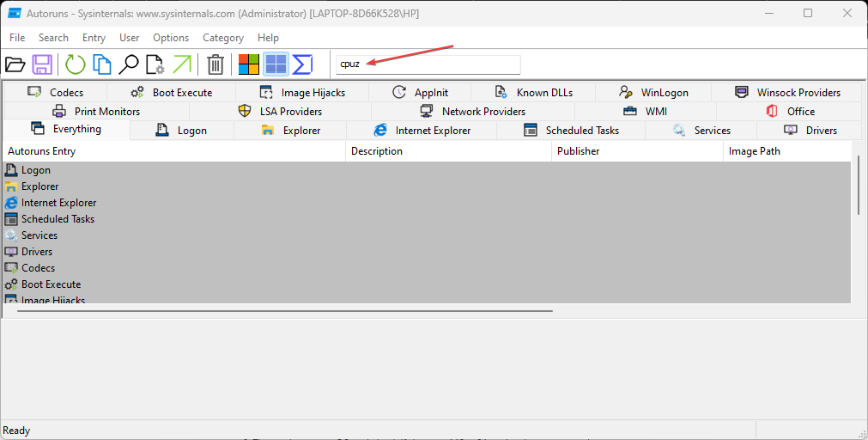868x440 pixels.
Task: Switch to the Winsock Providers tab
Action: (786, 93)
